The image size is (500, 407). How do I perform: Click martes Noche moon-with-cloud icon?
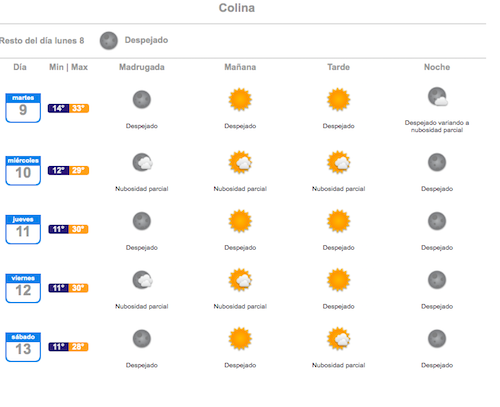coord(438,97)
